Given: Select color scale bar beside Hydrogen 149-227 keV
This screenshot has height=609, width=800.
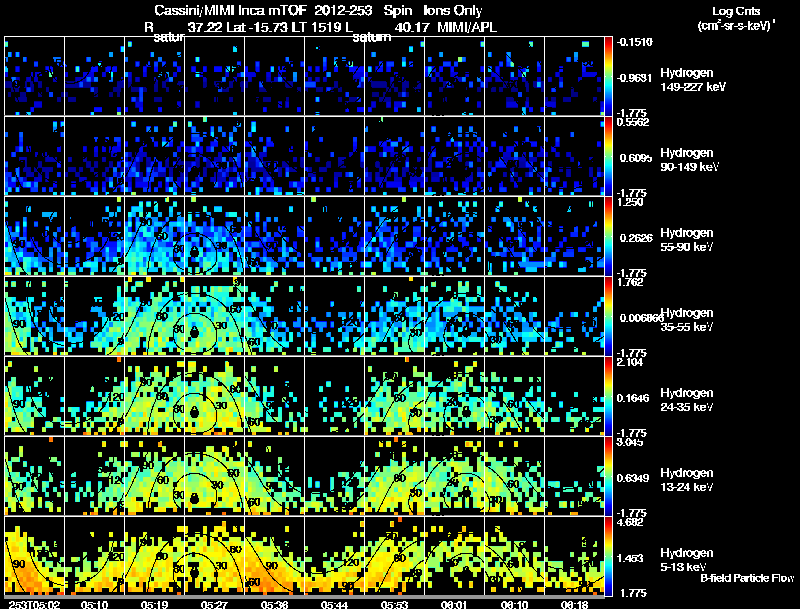Looking at the screenshot, I should point(608,76).
